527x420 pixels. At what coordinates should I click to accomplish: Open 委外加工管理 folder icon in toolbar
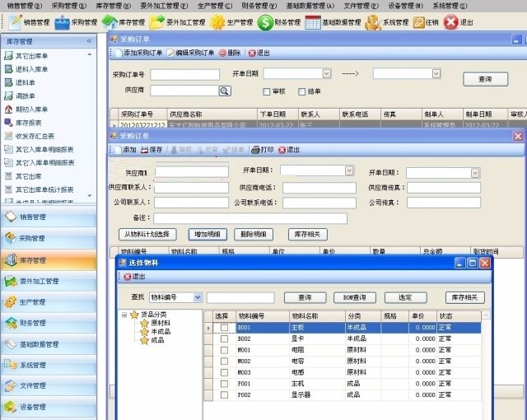point(157,22)
